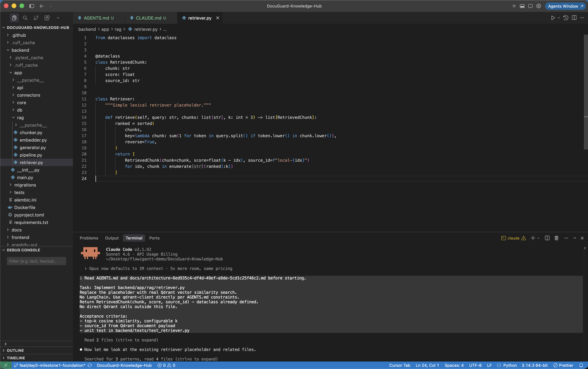Image resolution: width=588 pixels, height=369 pixels.
Task: Open the remote window status bar icon
Action: pos(6,365)
